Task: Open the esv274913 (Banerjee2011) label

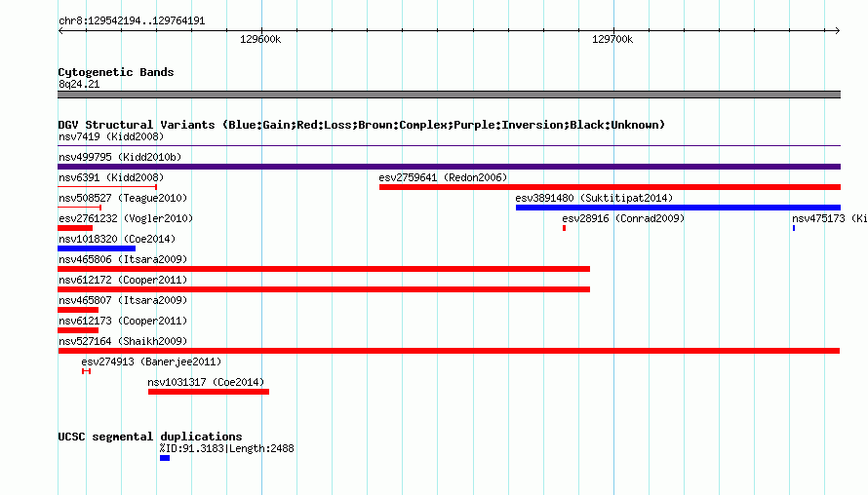Action: (x=151, y=362)
